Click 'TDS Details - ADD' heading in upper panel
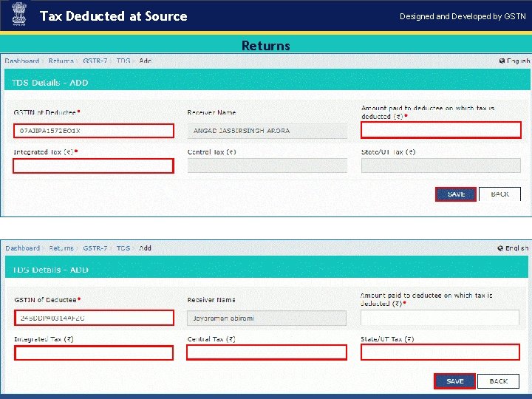This screenshot has width=532, height=399. 50,83
